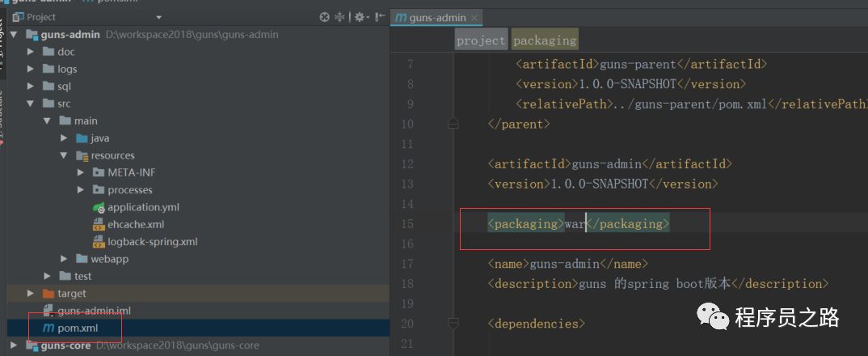This screenshot has height=356, width=868.
Task: Click the packaging breadcrumb in editor
Action: (x=545, y=40)
